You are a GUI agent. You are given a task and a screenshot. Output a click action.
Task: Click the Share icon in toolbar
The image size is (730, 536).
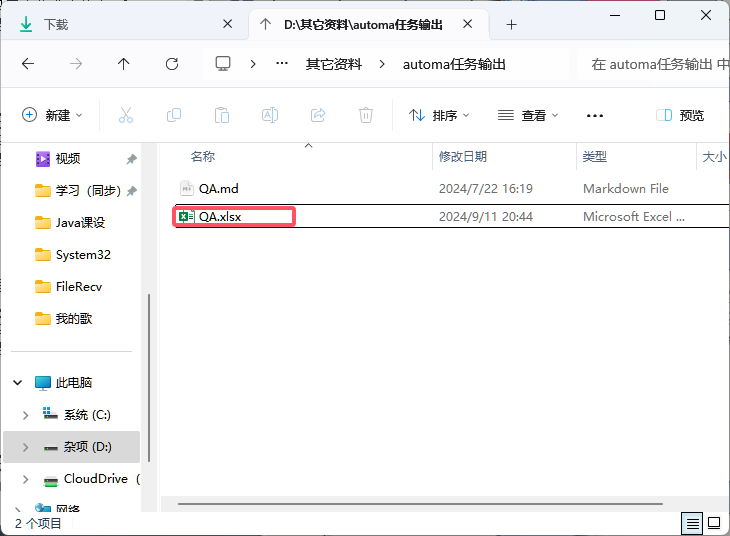tap(318, 115)
